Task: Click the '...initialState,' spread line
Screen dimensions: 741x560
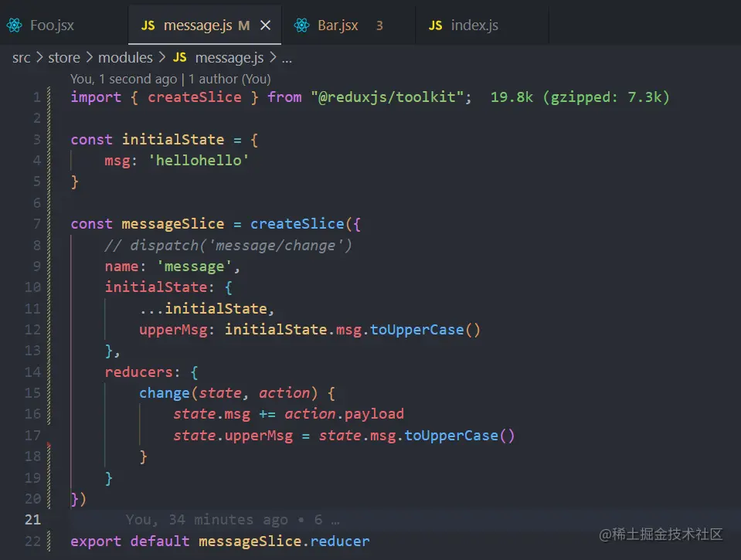Action: 206,309
